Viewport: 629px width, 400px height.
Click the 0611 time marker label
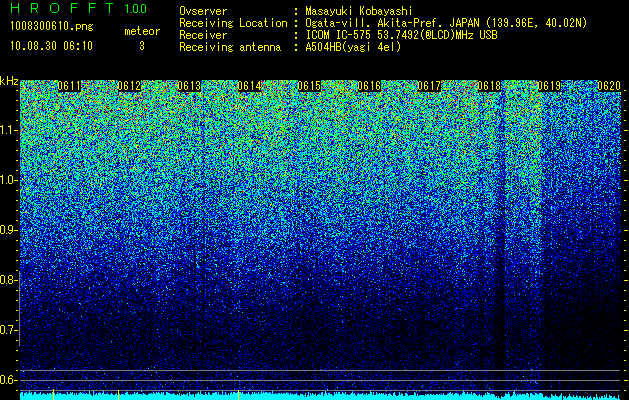point(69,86)
